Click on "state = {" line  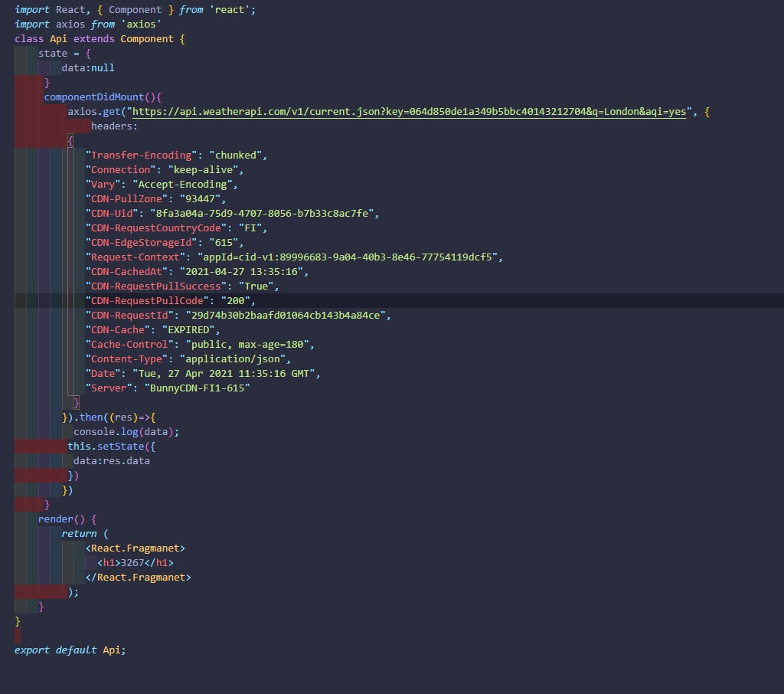pyautogui.click(x=64, y=53)
